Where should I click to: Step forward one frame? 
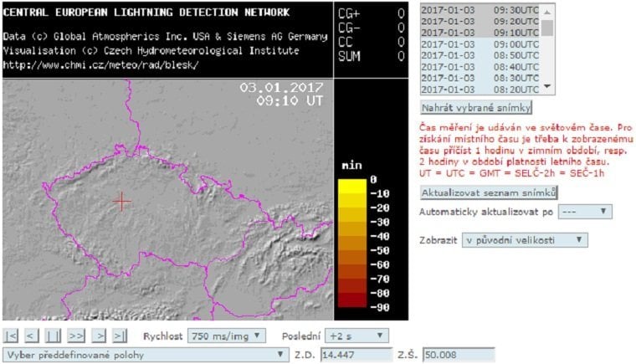(x=100, y=336)
